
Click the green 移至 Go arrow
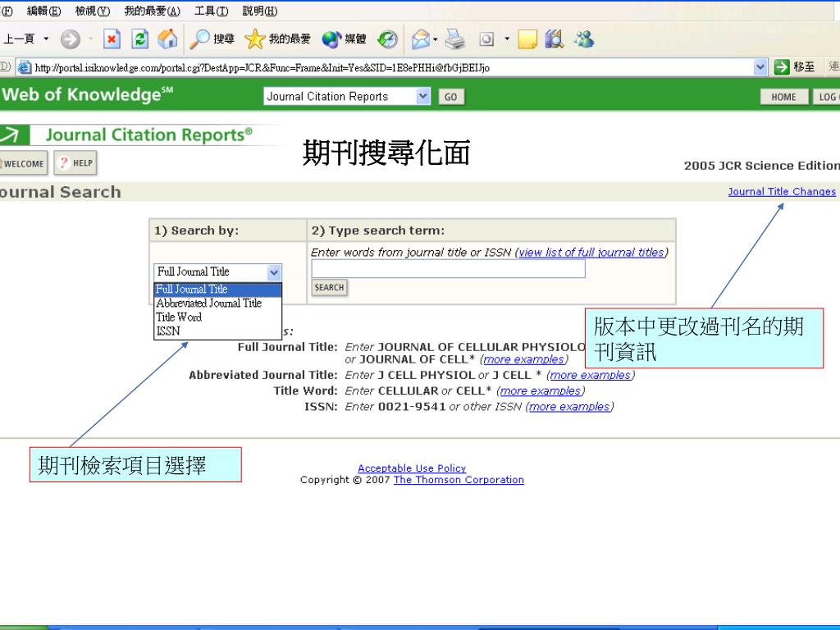click(x=782, y=67)
